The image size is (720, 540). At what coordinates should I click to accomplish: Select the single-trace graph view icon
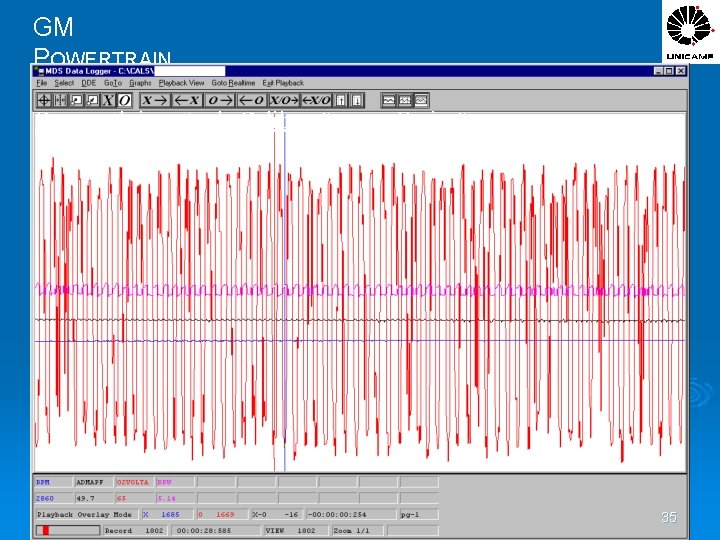[389, 100]
